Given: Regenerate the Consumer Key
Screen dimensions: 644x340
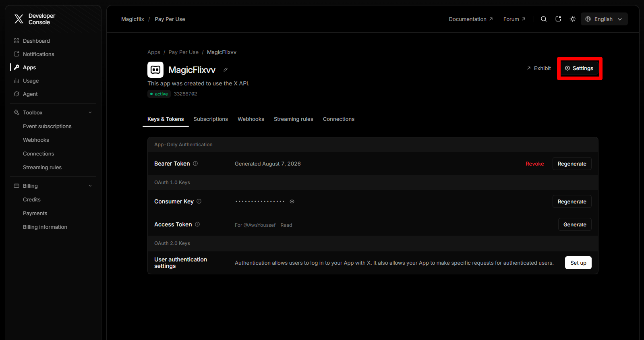Looking at the screenshot, I should (x=572, y=201).
